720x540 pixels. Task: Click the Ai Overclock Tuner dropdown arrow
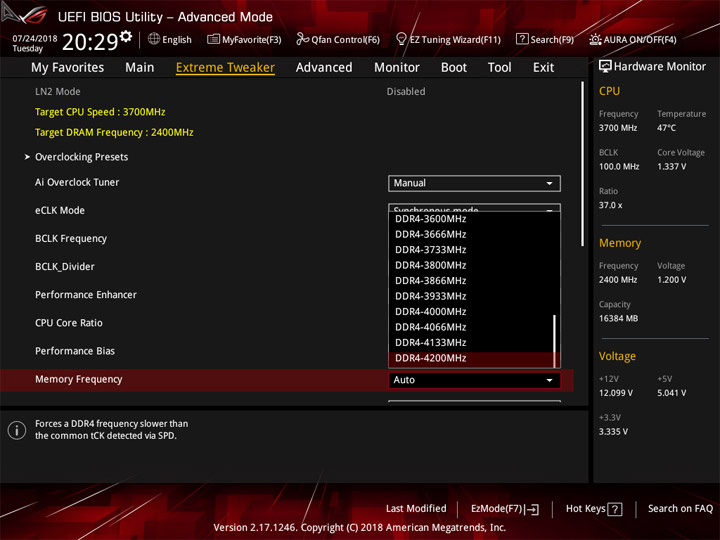(549, 183)
